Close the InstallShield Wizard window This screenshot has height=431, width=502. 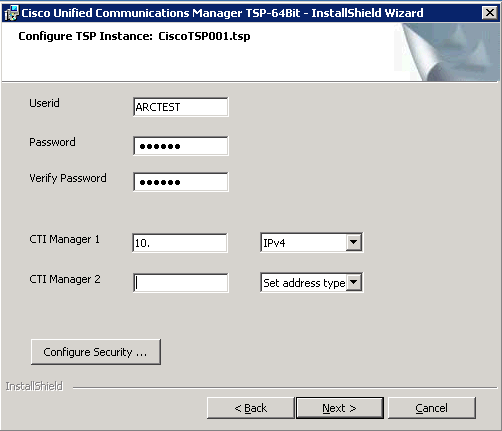click(x=490, y=13)
